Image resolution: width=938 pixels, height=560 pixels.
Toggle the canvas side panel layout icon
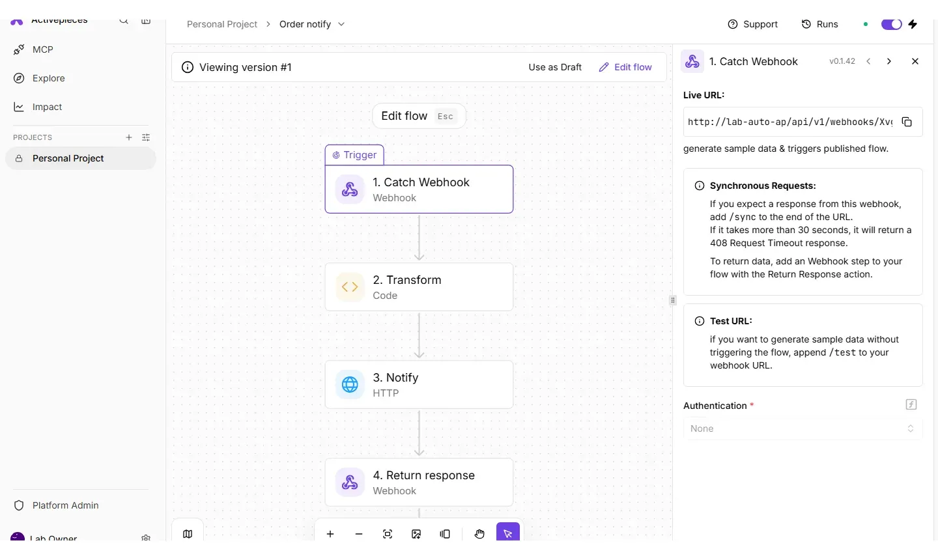coord(445,534)
